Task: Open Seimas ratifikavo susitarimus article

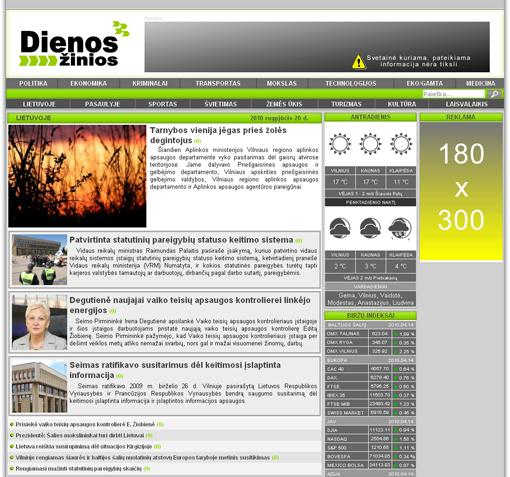Action: (x=175, y=370)
